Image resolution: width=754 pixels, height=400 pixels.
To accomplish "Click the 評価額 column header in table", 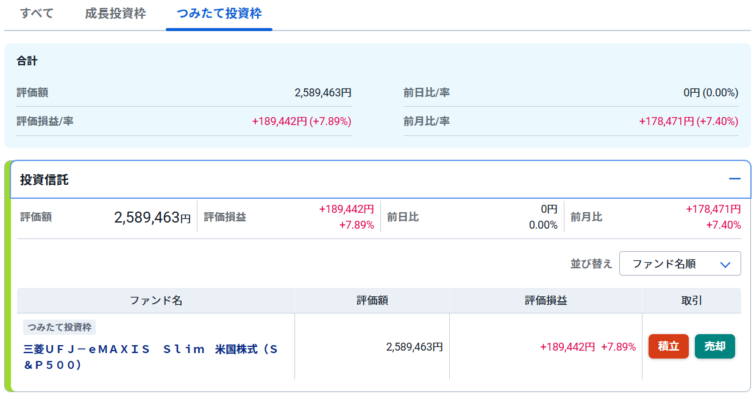I will (x=372, y=300).
